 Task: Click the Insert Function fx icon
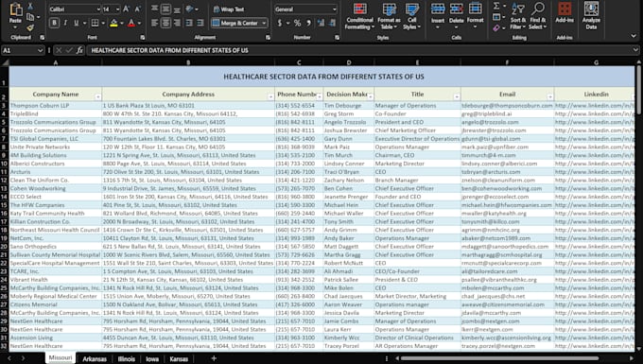[79, 50]
